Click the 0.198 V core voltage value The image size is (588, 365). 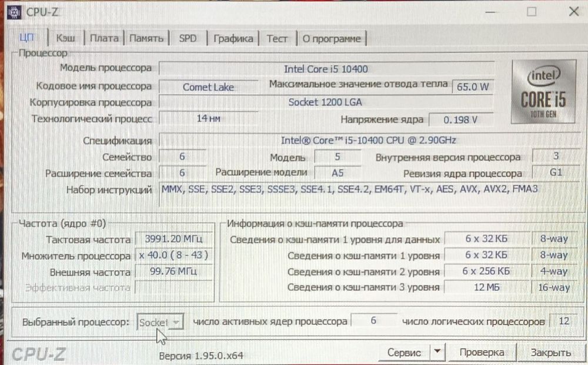[460, 120]
